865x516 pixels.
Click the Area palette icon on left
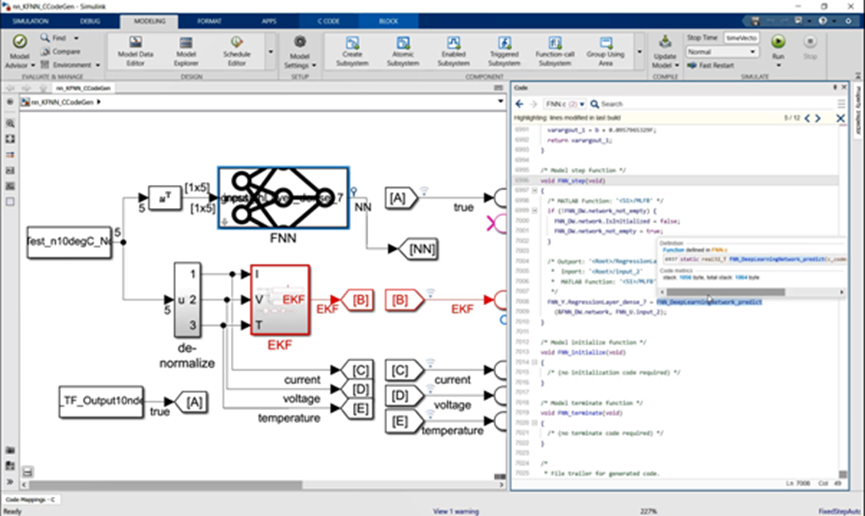point(10,202)
